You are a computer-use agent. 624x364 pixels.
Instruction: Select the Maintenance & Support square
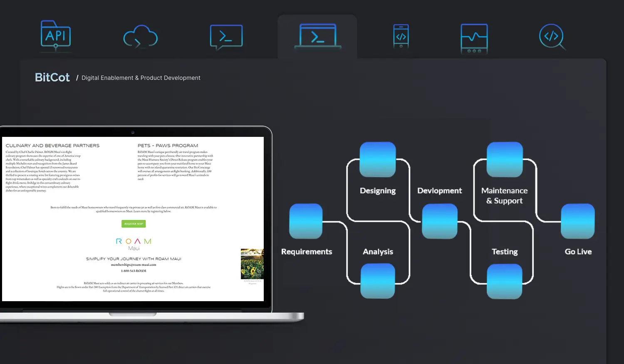505,159
